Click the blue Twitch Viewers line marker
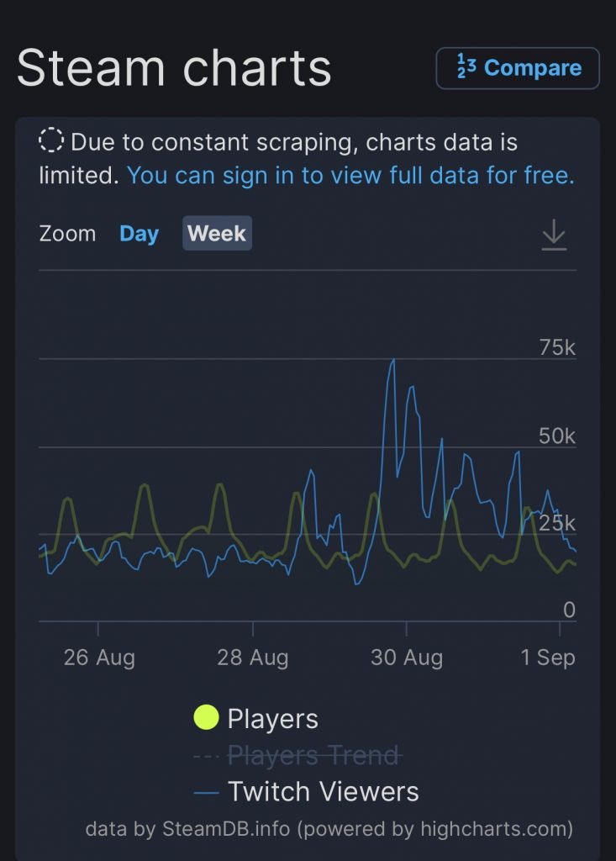This screenshot has height=861, width=616. tap(206, 792)
